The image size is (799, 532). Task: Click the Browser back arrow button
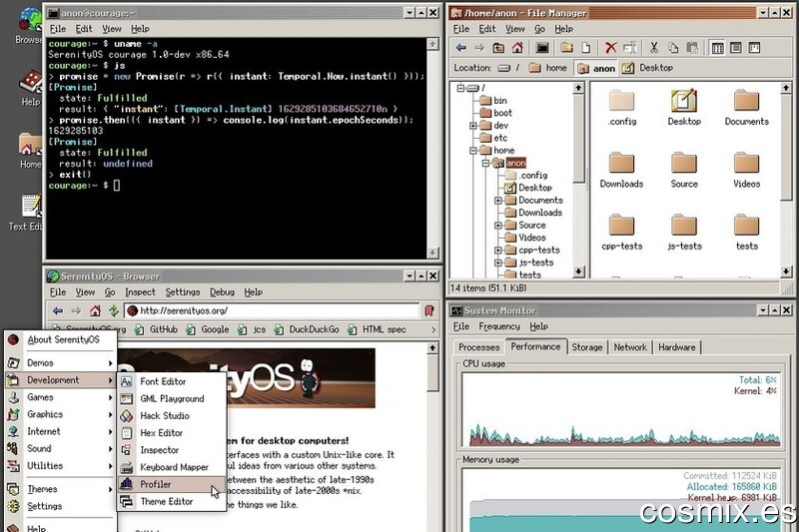58,310
